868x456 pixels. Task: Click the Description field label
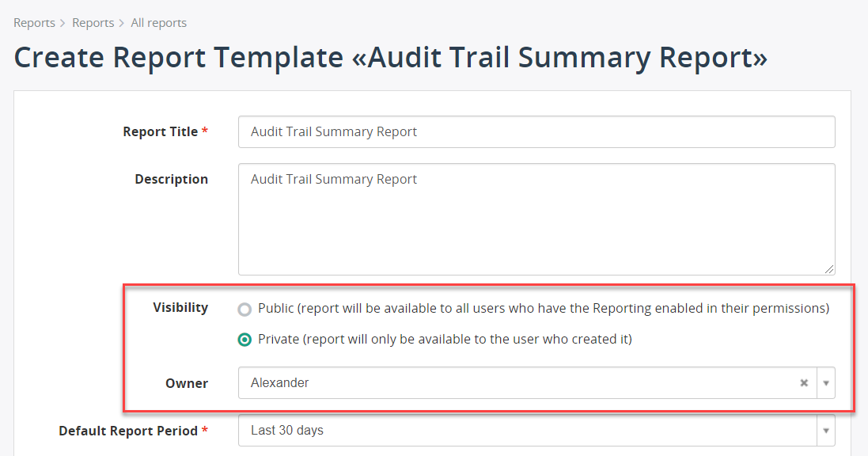(172, 180)
